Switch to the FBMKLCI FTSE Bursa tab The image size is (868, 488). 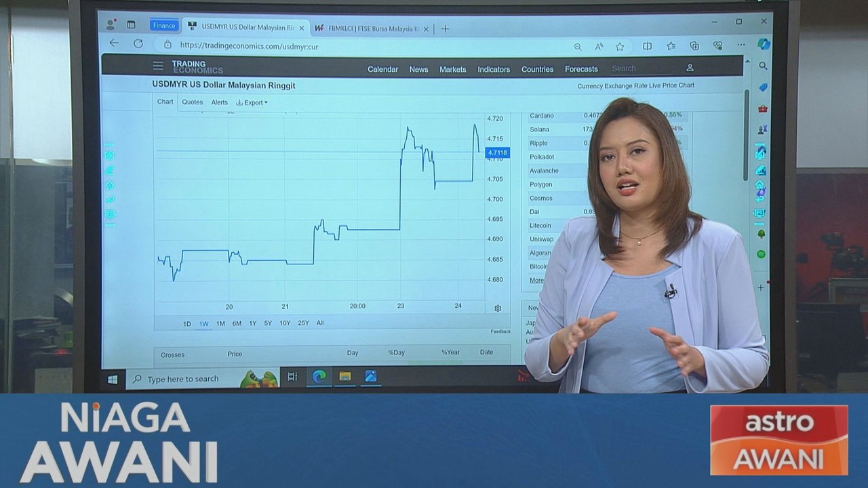[374, 29]
